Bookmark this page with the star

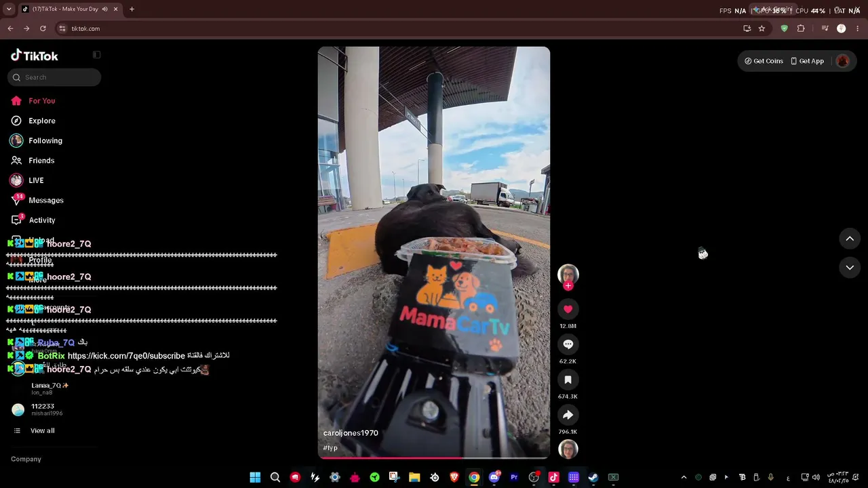pyautogui.click(x=762, y=28)
